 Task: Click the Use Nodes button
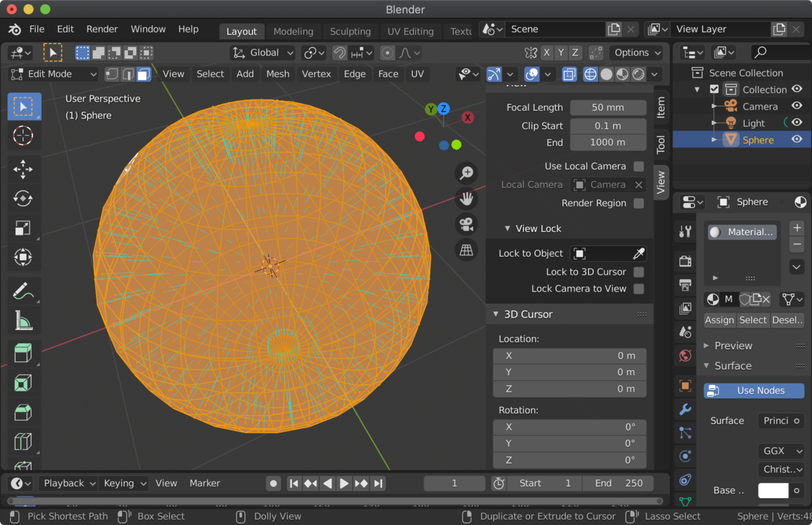[x=754, y=390]
